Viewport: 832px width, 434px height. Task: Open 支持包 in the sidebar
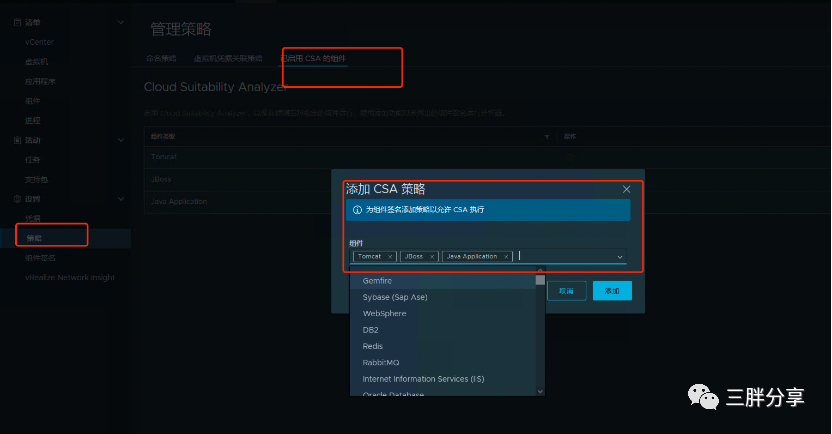[x=36, y=179]
